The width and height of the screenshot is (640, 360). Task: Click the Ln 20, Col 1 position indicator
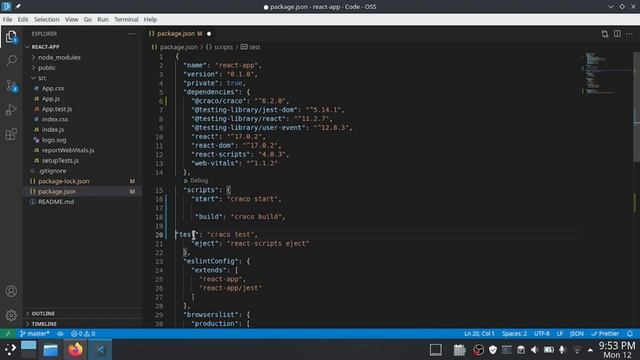[x=479, y=333]
